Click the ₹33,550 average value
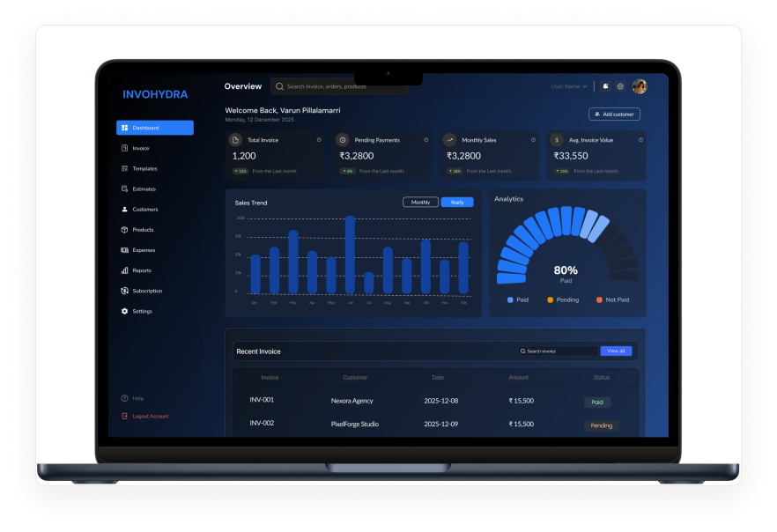The width and height of the screenshot is (777, 532). click(x=571, y=156)
